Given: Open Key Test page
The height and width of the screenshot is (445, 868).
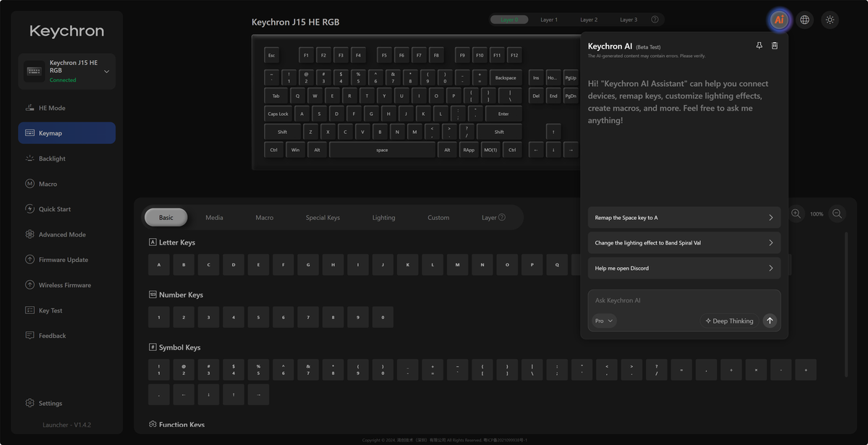Looking at the screenshot, I should pyautogui.click(x=67, y=310).
